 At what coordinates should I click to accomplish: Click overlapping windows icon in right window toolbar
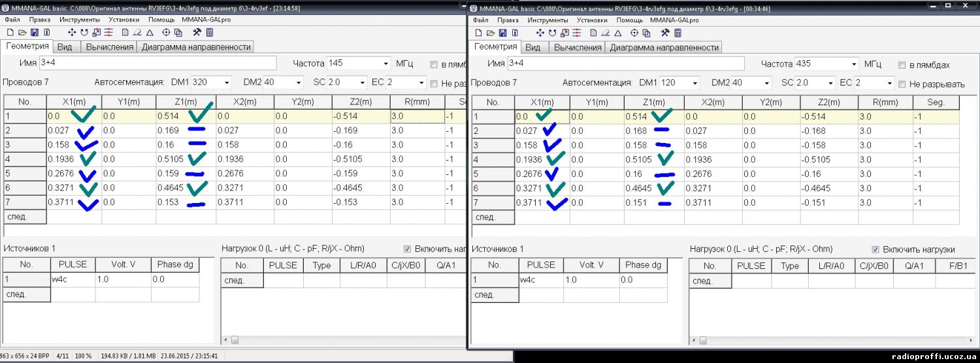click(x=646, y=33)
